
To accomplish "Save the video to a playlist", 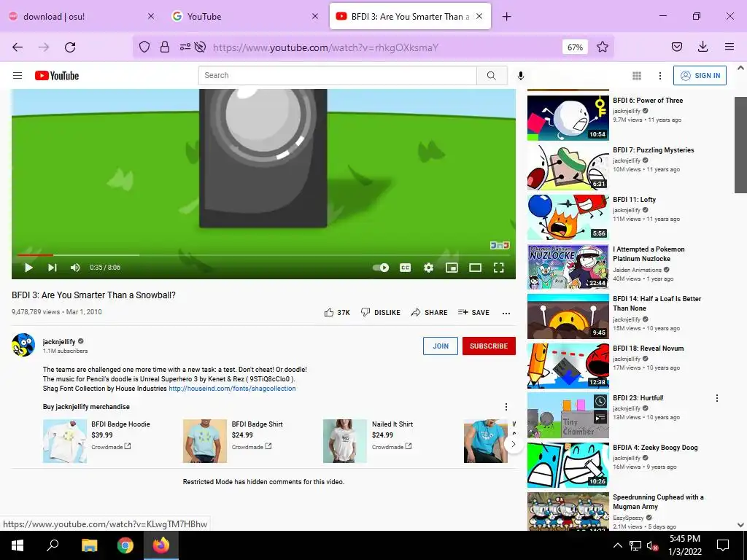I will click(473, 312).
